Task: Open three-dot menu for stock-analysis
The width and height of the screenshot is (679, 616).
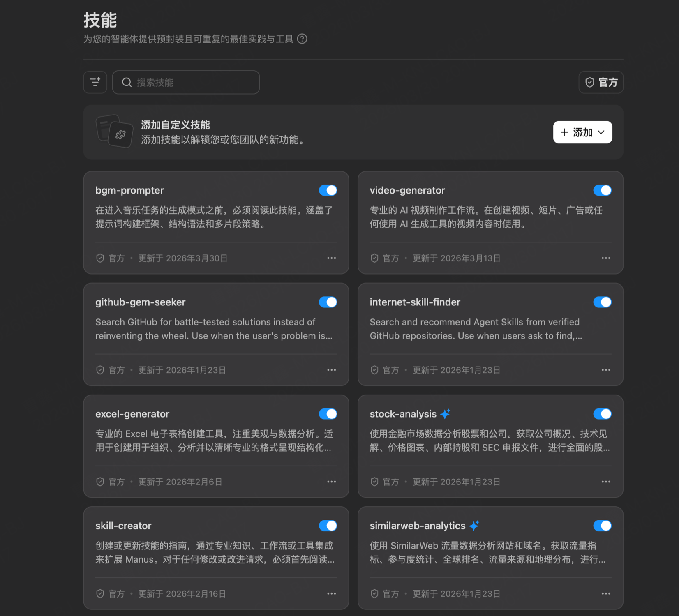Action: point(605,482)
